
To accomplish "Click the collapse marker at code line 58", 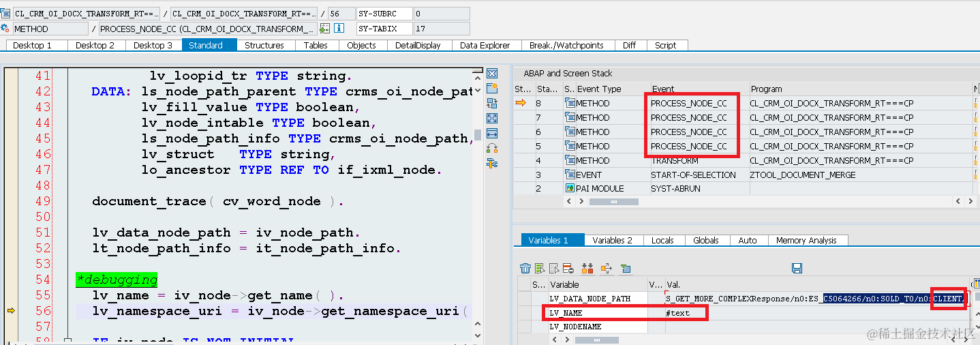I will 67,341.
